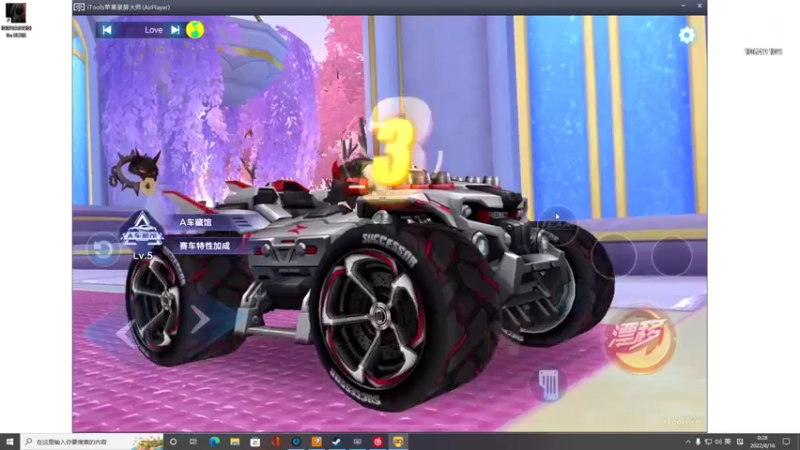
Task: Open File Explorer from taskbar
Action: click(x=235, y=441)
